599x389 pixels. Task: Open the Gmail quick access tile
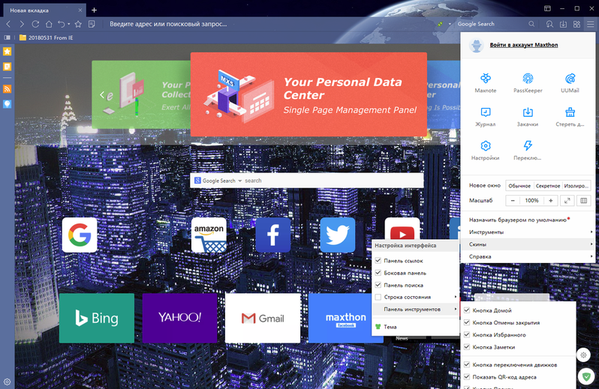coord(263,318)
